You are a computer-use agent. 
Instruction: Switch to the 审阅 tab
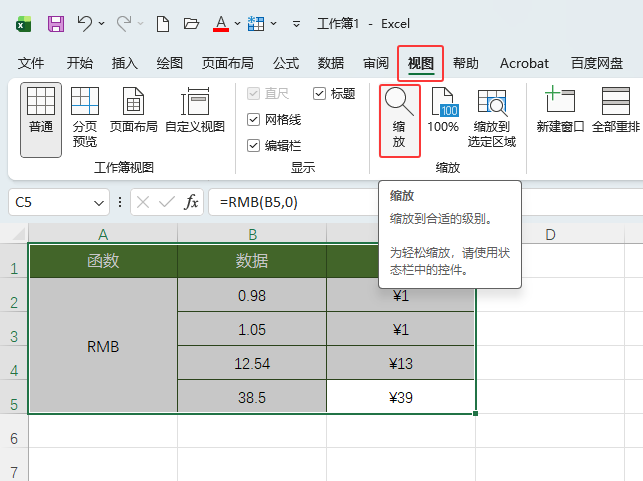pos(376,63)
